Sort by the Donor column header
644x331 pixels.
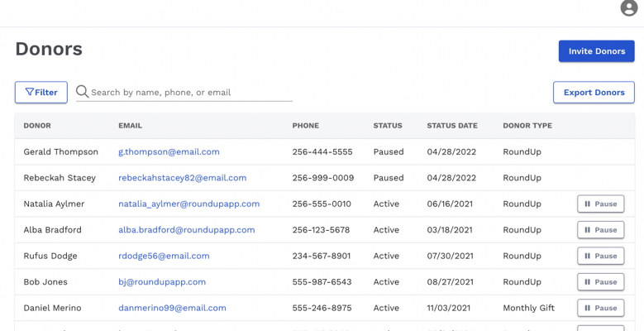click(37, 126)
